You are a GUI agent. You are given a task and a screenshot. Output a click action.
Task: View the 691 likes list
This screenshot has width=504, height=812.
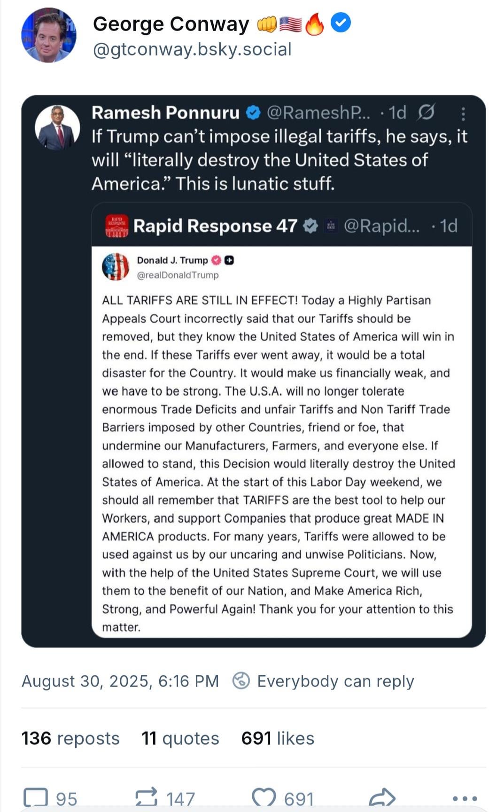278,738
